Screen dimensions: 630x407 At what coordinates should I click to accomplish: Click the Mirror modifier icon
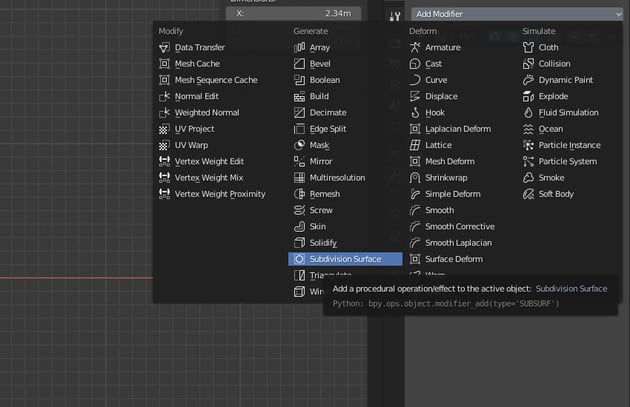tap(299, 161)
